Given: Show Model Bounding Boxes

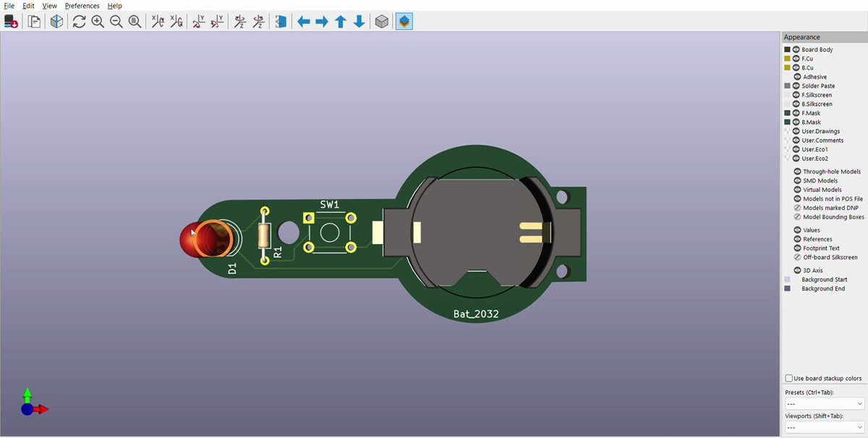Looking at the screenshot, I should [x=797, y=217].
